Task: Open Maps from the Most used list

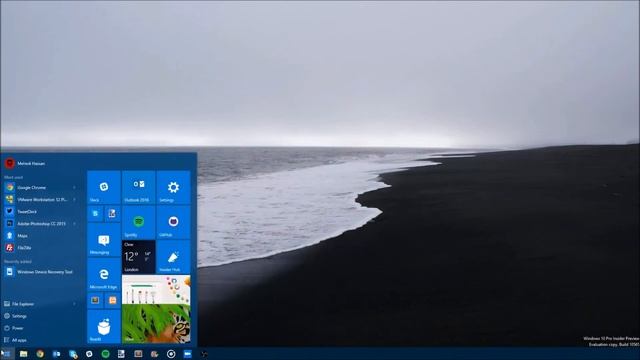Action: (40, 236)
